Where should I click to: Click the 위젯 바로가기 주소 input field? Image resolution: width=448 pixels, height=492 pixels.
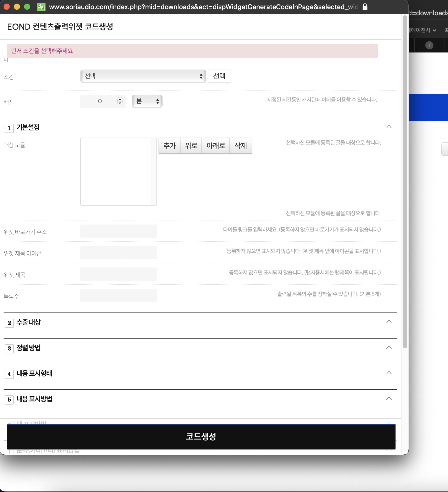point(119,231)
